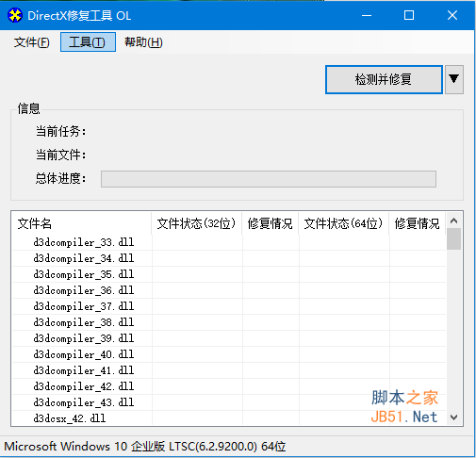Click the 检测并修复 button
Image resolution: width=476 pixels, height=458 pixels.
(x=384, y=79)
